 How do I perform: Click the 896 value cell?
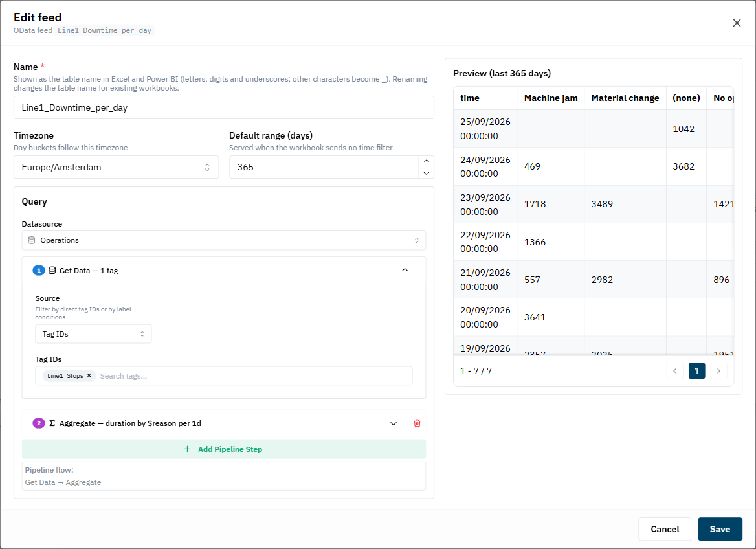click(x=721, y=279)
